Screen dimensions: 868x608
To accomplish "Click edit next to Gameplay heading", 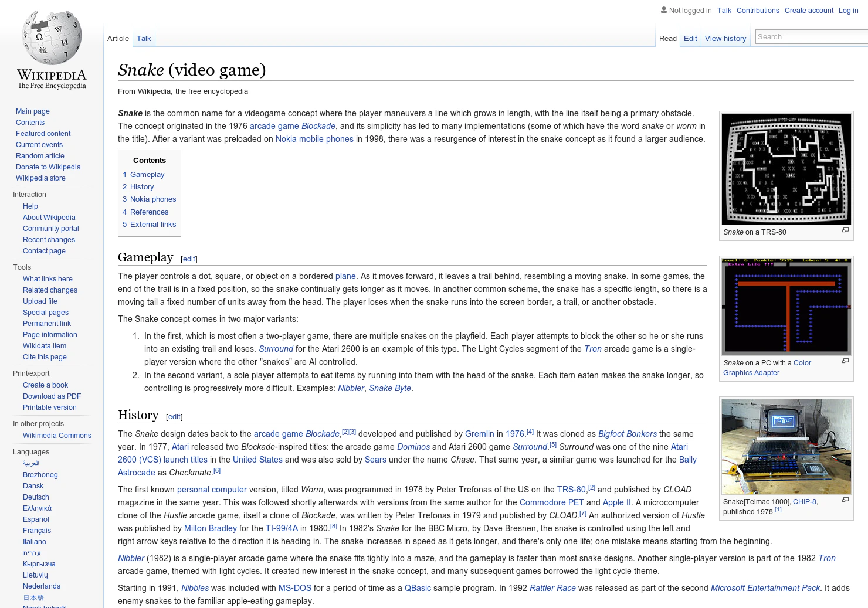I will tap(189, 259).
